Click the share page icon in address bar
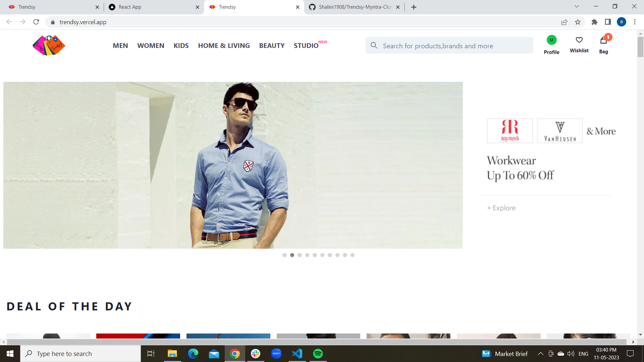Viewport: 644px width, 362px height. 564,22
